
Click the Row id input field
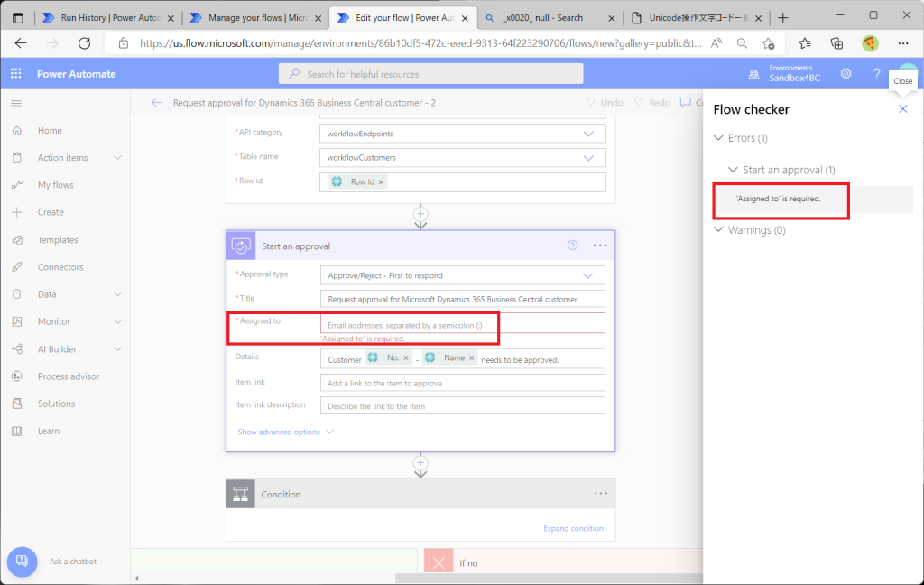pos(463,182)
